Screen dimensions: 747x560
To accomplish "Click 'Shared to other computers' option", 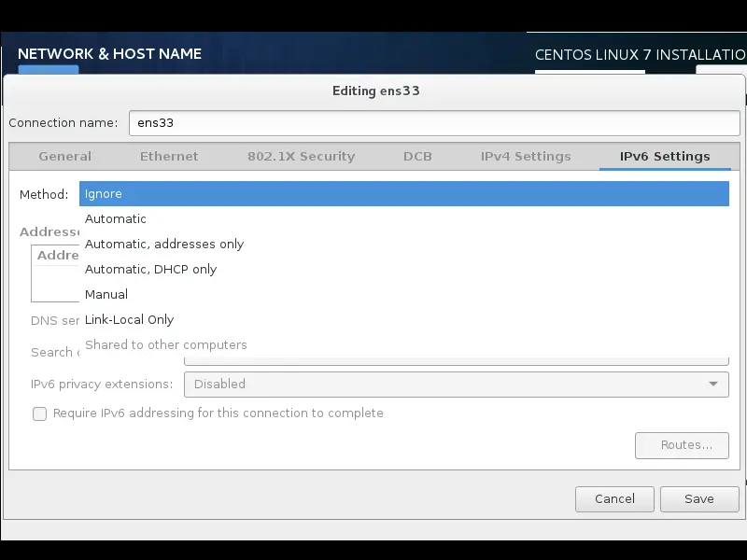I will coord(404,344).
